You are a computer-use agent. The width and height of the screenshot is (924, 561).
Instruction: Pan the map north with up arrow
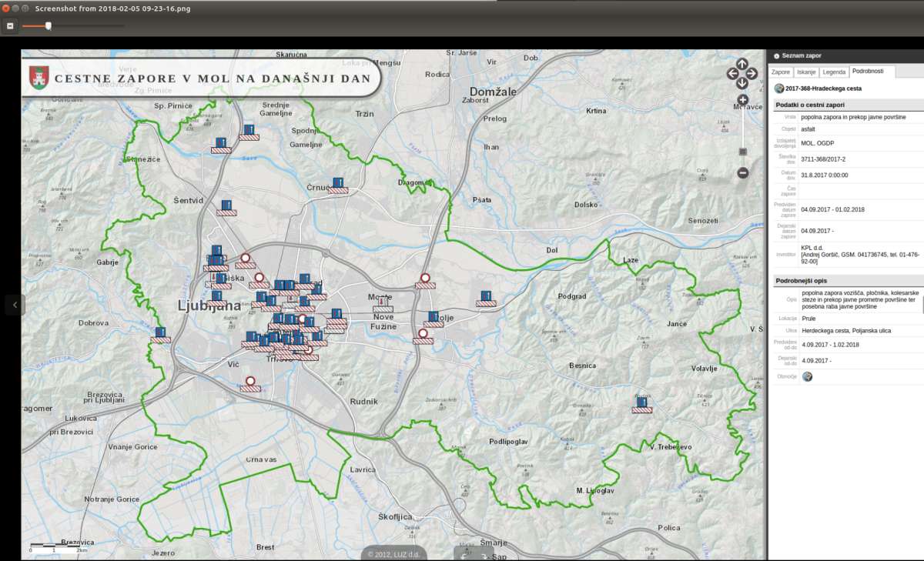pyautogui.click(x=742, y=64)
